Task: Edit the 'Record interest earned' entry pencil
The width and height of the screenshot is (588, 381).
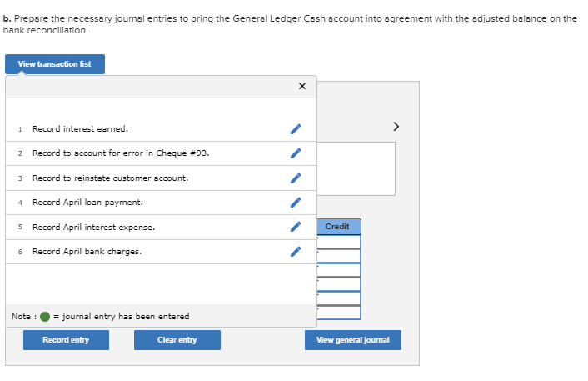Action: pyautogui.click(x=296, y=128)
